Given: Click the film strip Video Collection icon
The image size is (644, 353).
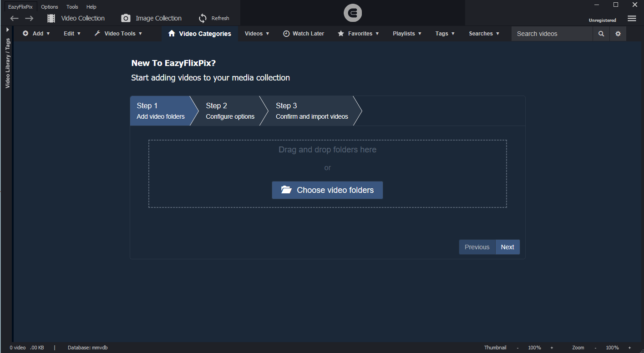Looking at the screenshot, I should point(51,18).
